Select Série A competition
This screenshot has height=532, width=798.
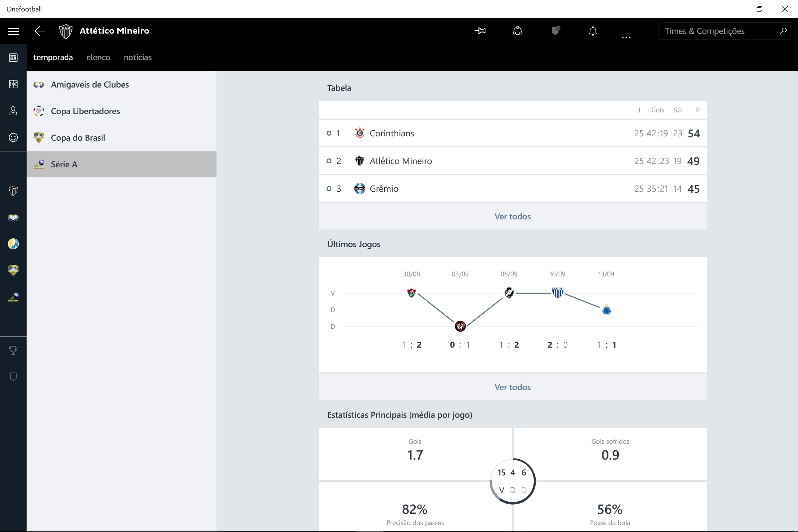pos(122,164)
